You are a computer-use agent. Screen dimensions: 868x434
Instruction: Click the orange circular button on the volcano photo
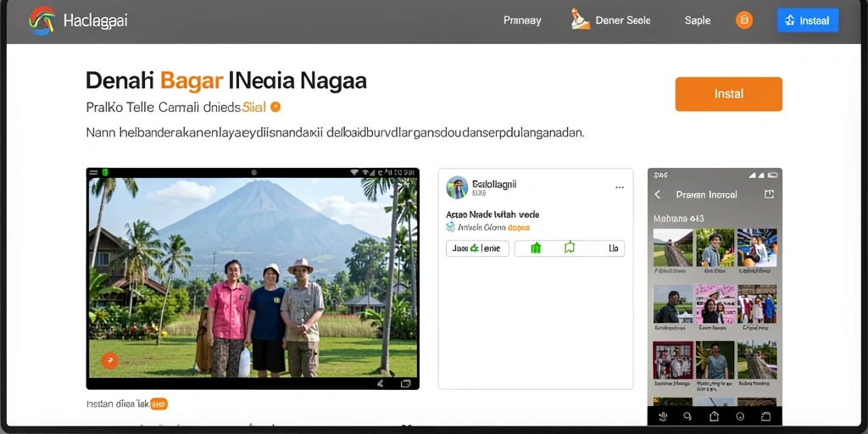(109, 361)
